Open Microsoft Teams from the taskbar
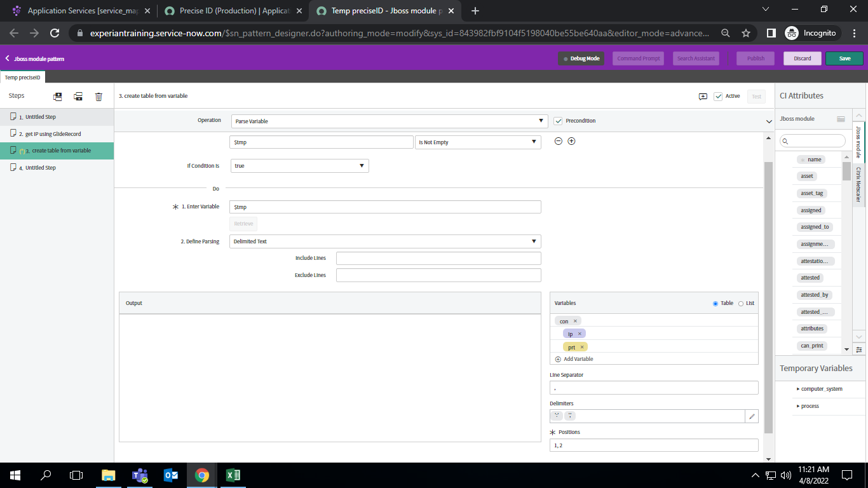Screen dimensions: 868x488 tap(140, 475)
